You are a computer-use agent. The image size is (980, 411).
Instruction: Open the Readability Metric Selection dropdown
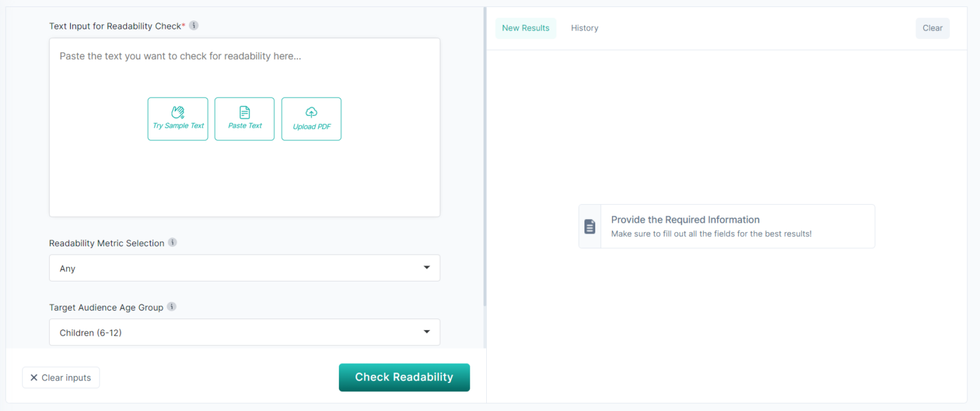pyautogui.click(x=244, y=268)
